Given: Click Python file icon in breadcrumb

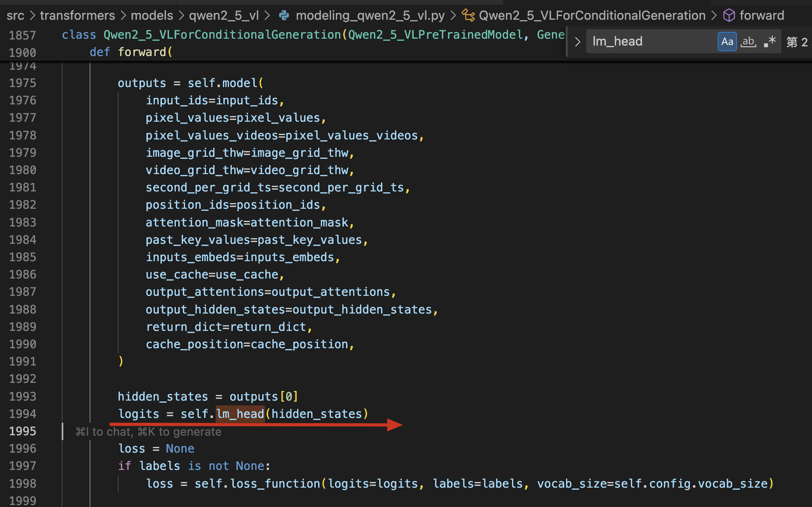Looking at the screenshot, I should click(x=284, y=16).
